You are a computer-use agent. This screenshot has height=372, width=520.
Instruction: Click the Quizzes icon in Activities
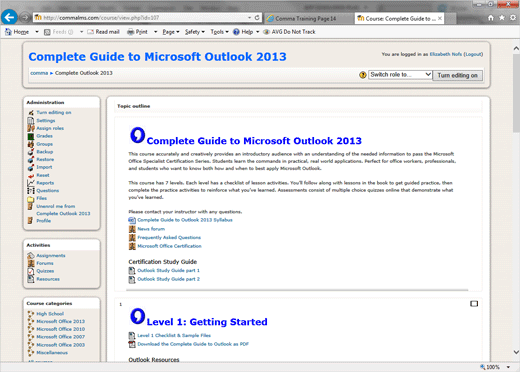(31, 271)
